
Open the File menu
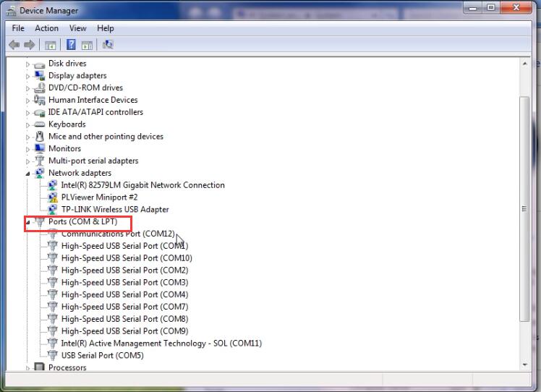[18, 28]
